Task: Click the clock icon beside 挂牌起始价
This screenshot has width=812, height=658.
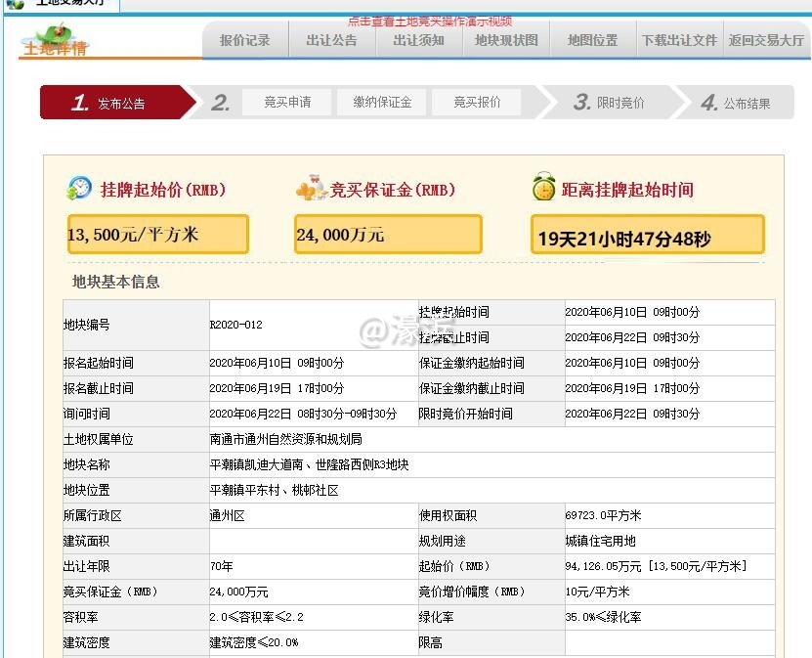Action: click(x=78, y=189)
